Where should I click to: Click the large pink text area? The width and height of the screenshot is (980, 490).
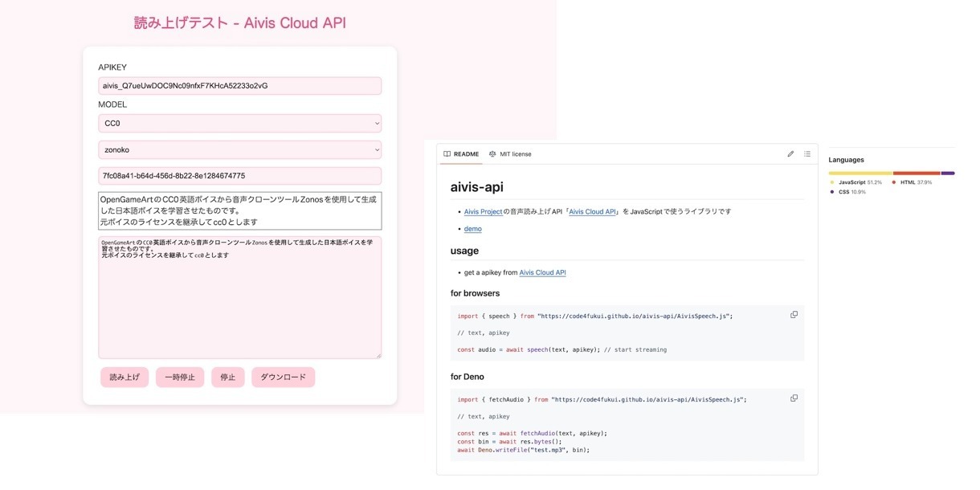click(239, 297)
